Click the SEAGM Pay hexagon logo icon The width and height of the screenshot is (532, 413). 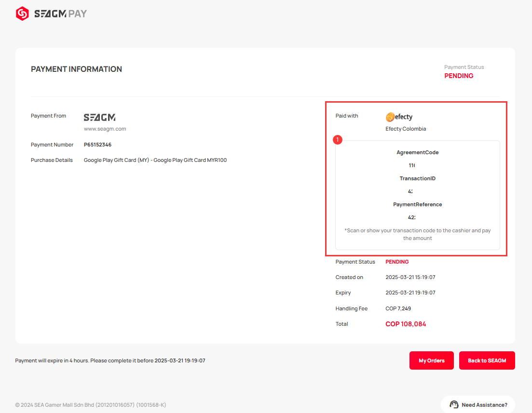22,13
